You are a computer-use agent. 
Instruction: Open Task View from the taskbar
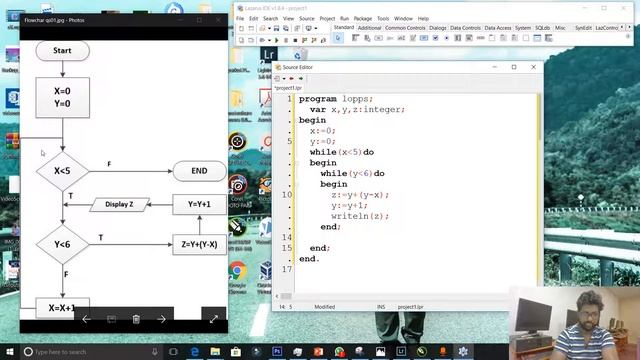point(173,352)
